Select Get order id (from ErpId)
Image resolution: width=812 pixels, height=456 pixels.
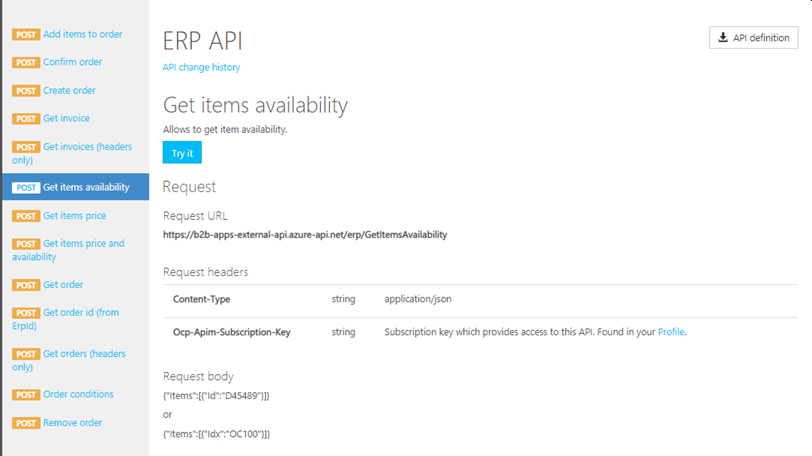pos(80,313)
